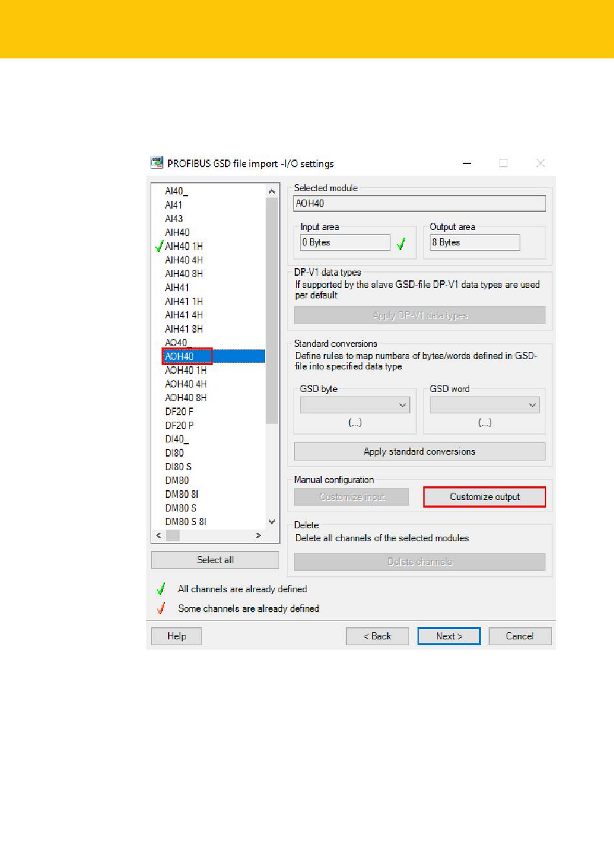The image size is (614, 868).
Task: Open the GSD byte dropdown
Action: 355,405
